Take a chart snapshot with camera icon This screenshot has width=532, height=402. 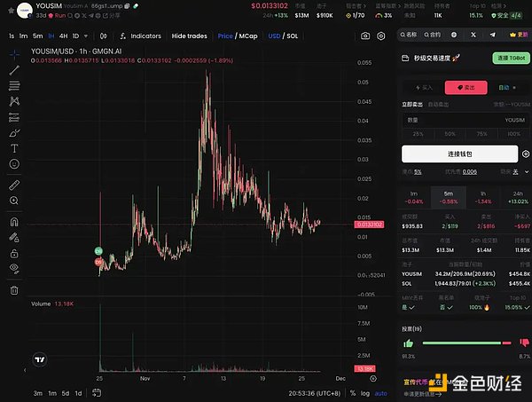(365, 36)
